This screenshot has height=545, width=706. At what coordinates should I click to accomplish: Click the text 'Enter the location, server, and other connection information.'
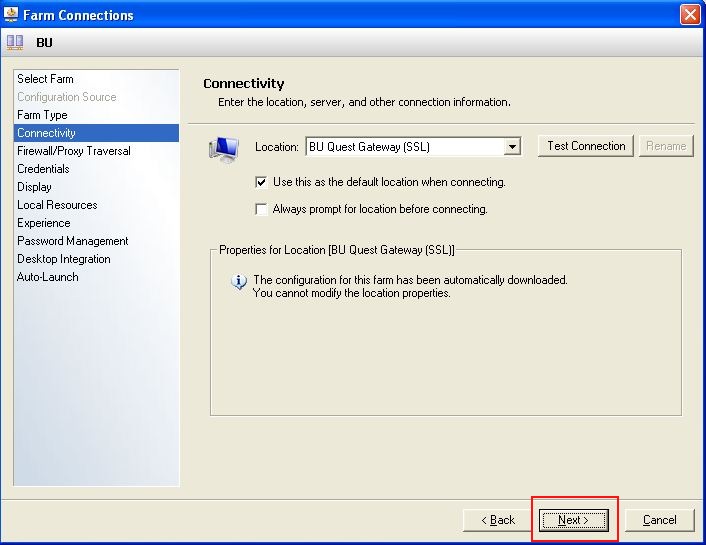364,102
